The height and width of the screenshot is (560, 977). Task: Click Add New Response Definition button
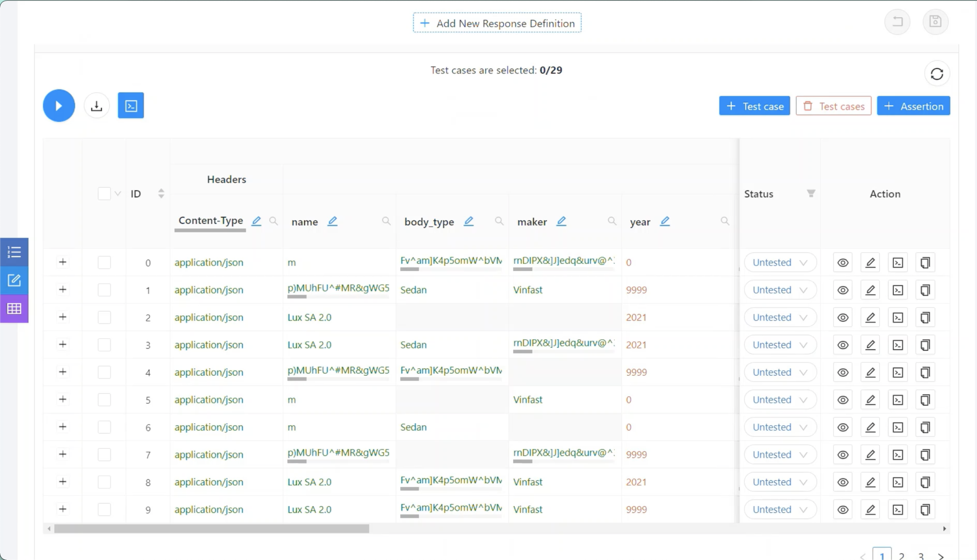tap(497, 23)
